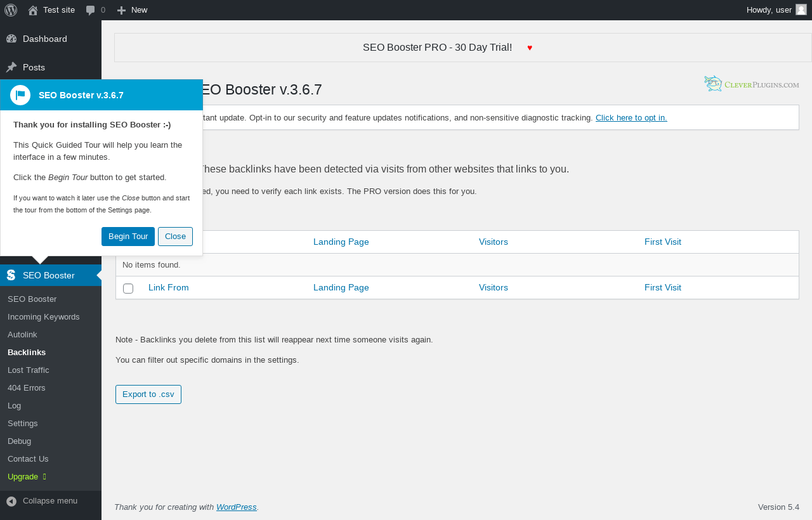Click the plus icon for New

[122, 10]
